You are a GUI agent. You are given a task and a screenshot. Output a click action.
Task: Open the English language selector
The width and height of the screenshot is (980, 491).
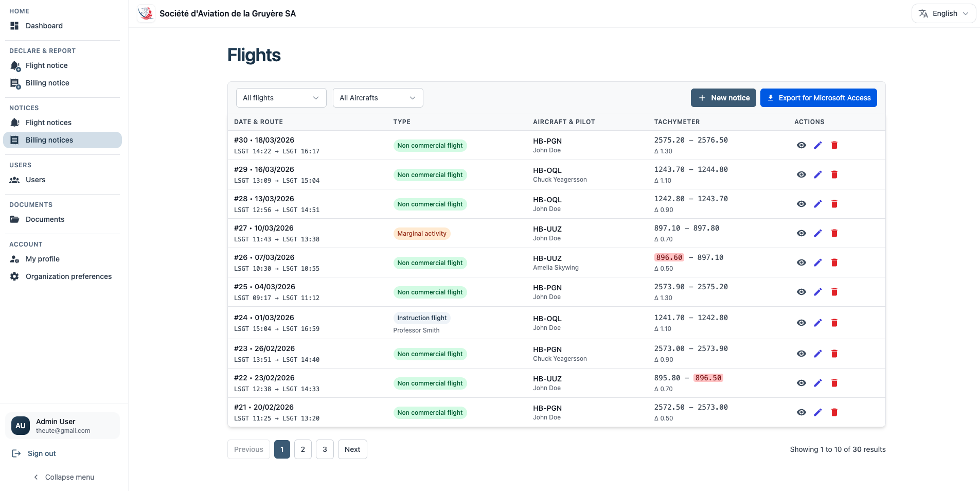pyautogui.click(x=943, y=13)
